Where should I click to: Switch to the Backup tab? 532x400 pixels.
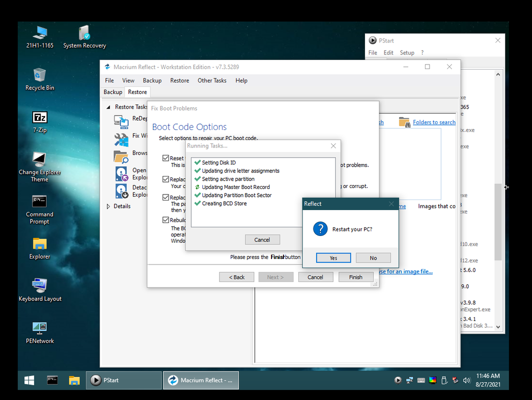point(112,92)
